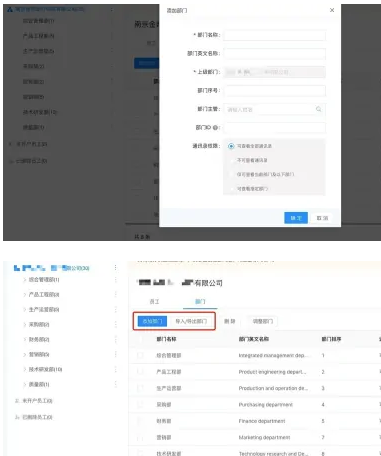Expand 综合管理部 chevron in lower screenshot tree
381x456 pixels.
[x=24, y=280]
